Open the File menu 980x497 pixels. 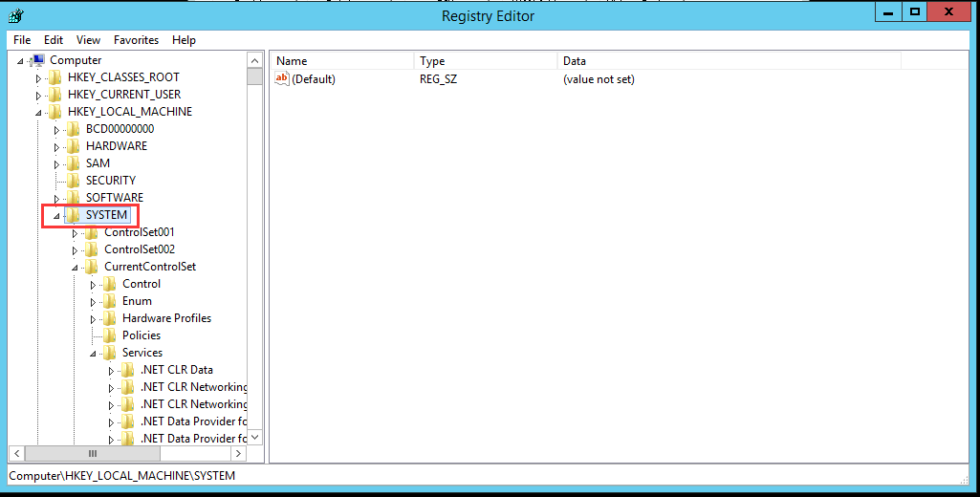[22, 40]
